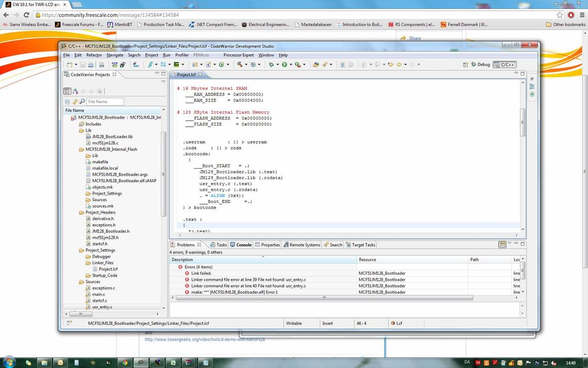
Task: Open search using the flashlight toolbar icon
Action: (325, 65)
